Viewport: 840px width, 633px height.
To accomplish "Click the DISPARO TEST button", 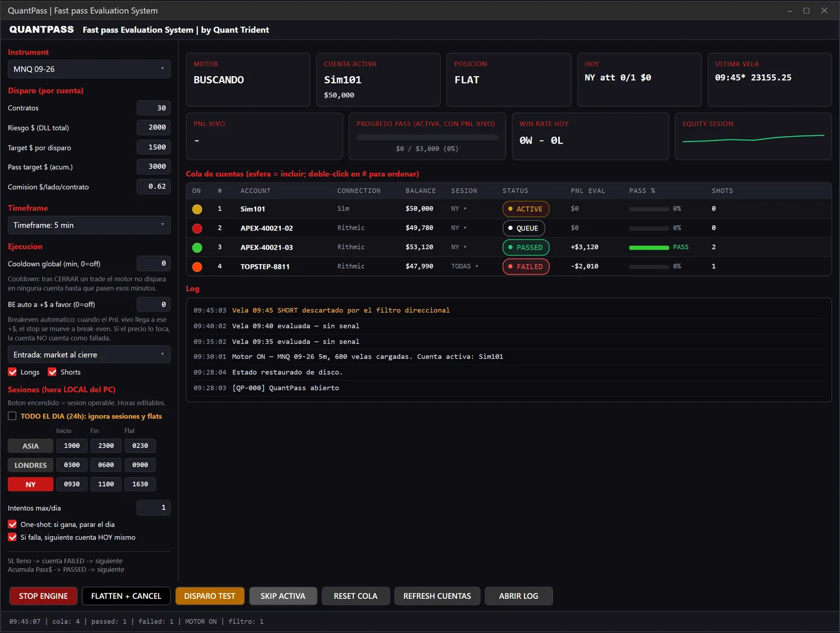I will (x=209, y=596).
